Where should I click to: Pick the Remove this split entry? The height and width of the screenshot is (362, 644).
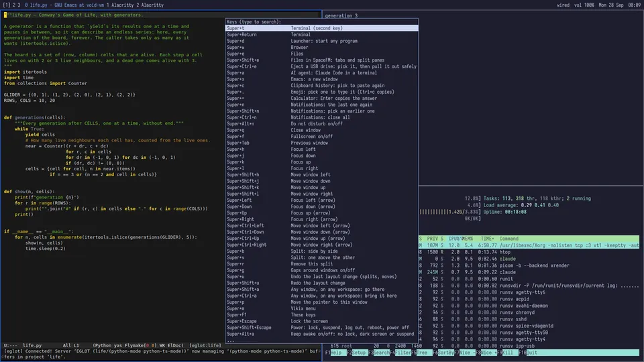pos(321,264)
